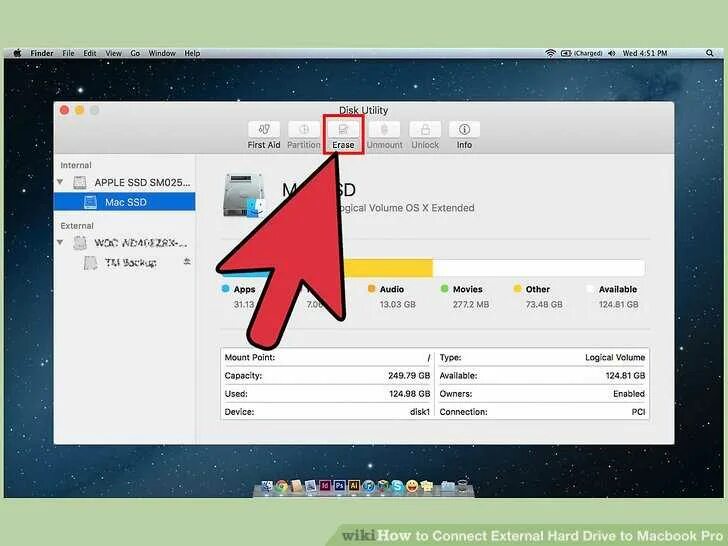728x546 pixels.
Task: Click the green Movies legend dot
Action: coord(444,289)
